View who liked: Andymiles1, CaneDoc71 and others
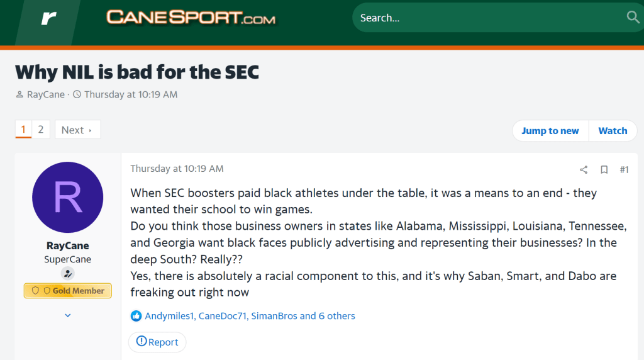The image size is (644, 360). coord(250,316)
